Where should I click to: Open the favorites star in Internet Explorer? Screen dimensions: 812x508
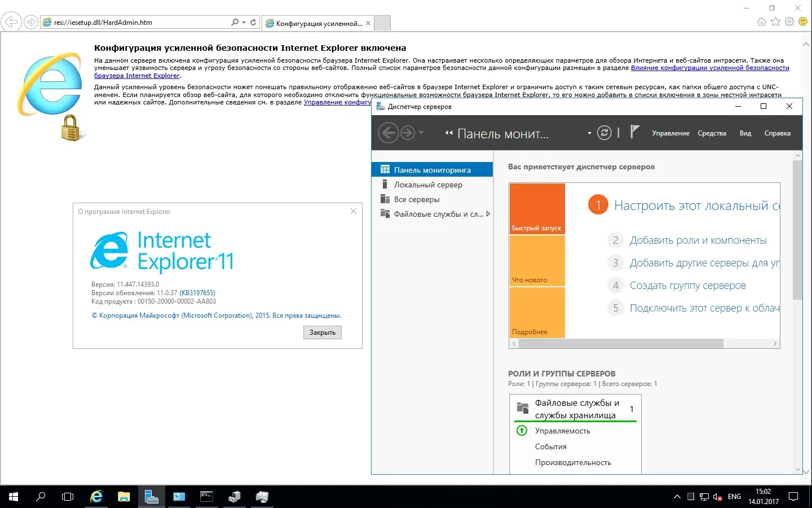click(x=776, y=22)
